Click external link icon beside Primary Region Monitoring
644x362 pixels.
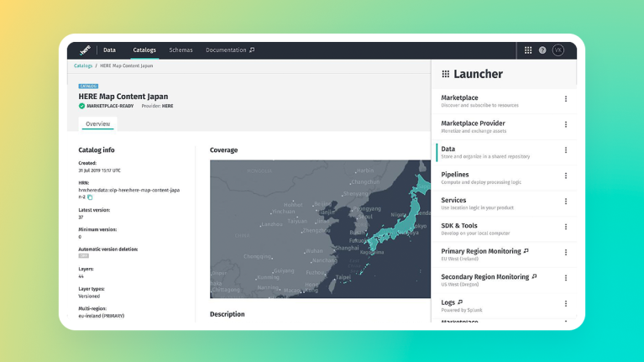coord(526,250)
